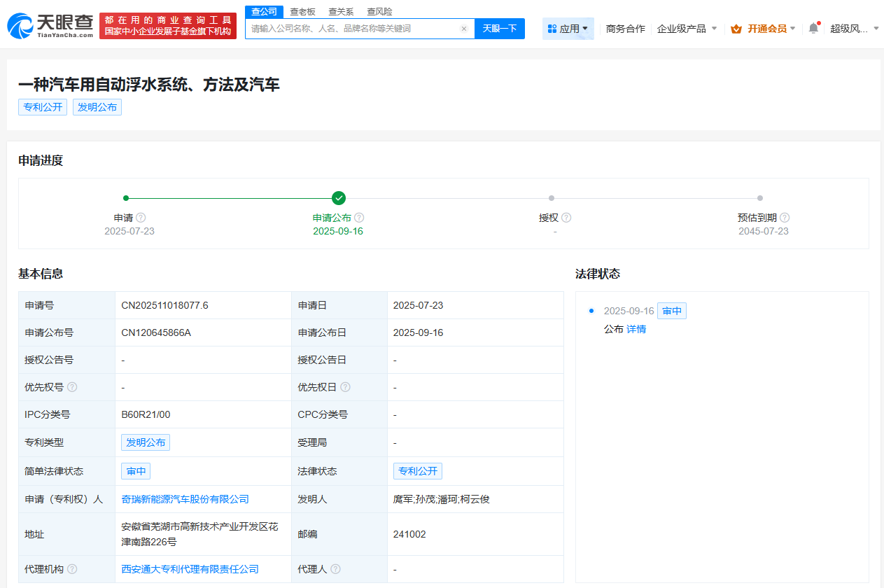Expand the 应用 dropdown menu
Image resolution: width=884 pixels, height=588 pixels.
click(568, 29)
